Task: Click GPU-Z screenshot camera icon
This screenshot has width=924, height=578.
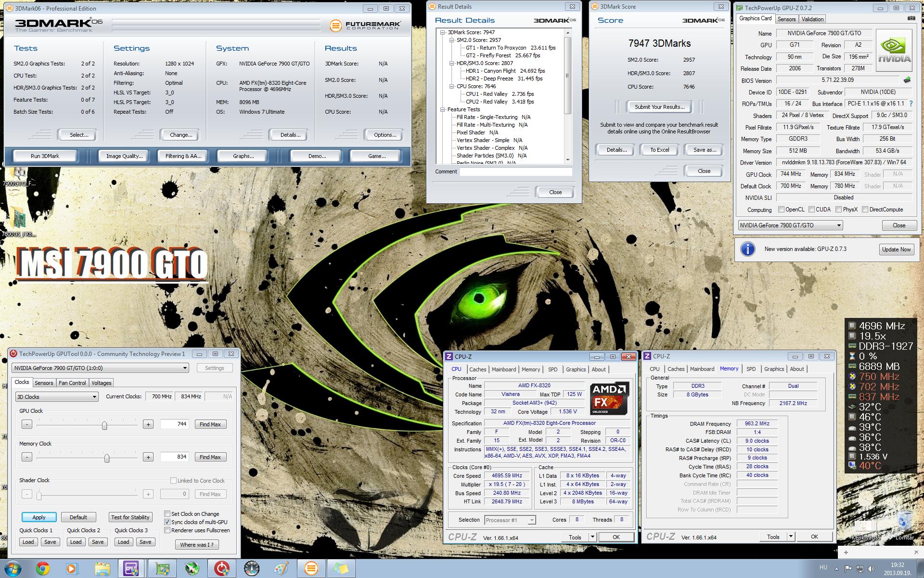Action: pos(911,18)
